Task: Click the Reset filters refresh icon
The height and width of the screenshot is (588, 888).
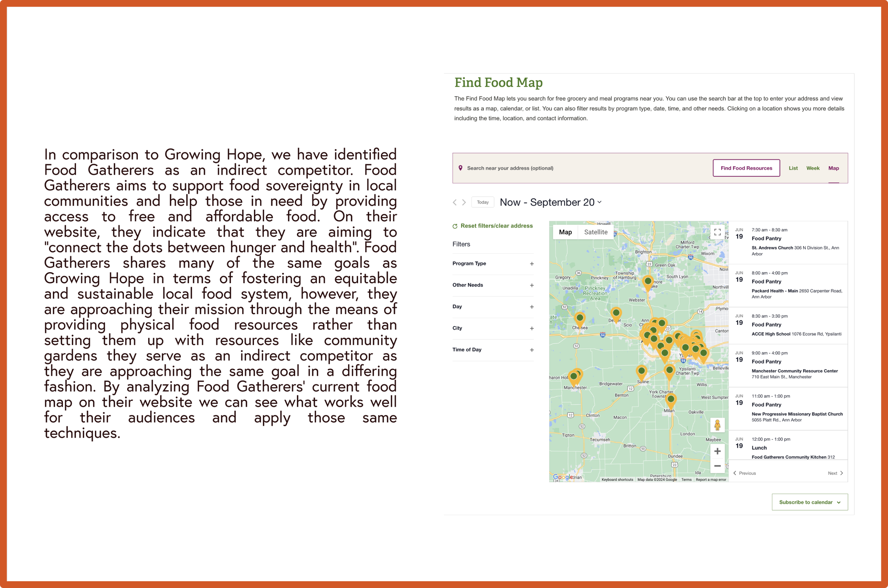Action: [455, 226]
